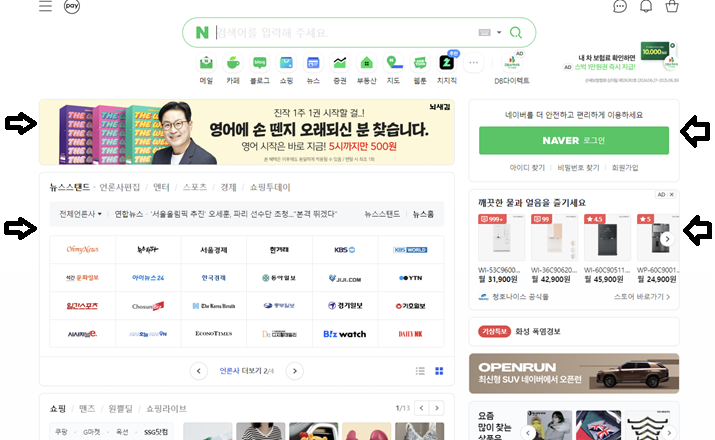Click the green NAVER 로그인 button
This screenshot has height=440, width=715.
pyautogui.click(x=574, y=140)
